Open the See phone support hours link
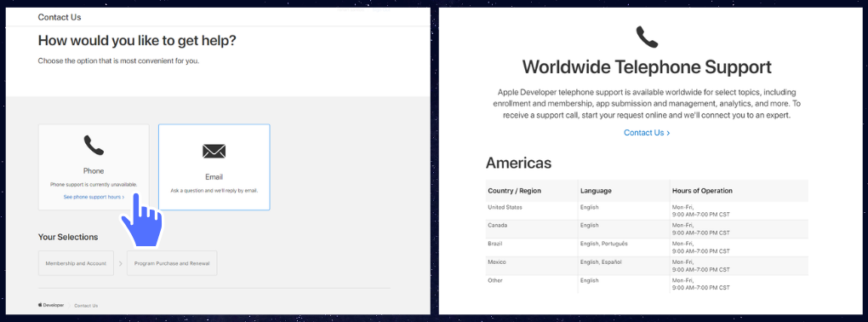 pyautogui.click(x=94, y=197)
